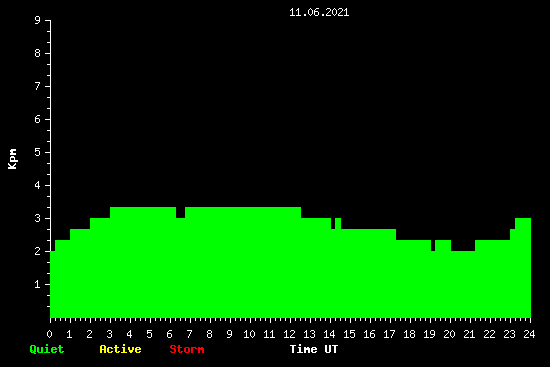Click the notch in bars near hour 6.5
This screenshot has height=367, width=550.
click(180, 212)
